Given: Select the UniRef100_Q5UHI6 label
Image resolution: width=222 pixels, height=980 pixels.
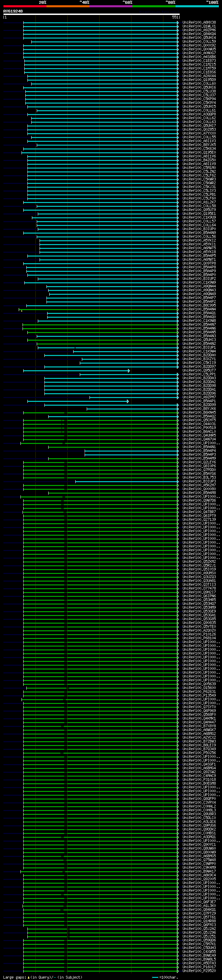Looking at the screenshot, I should click(199, 88).
